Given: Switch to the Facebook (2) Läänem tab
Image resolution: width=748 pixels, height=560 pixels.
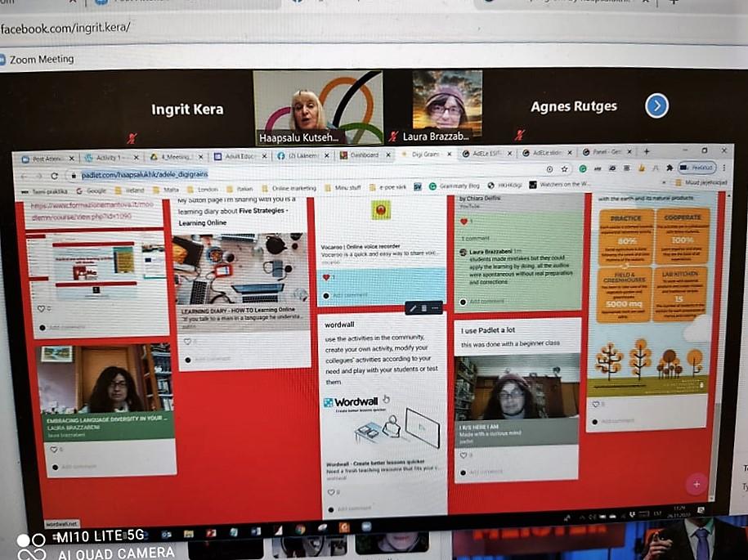Looking at the screenshot, I should coord(302,156).
